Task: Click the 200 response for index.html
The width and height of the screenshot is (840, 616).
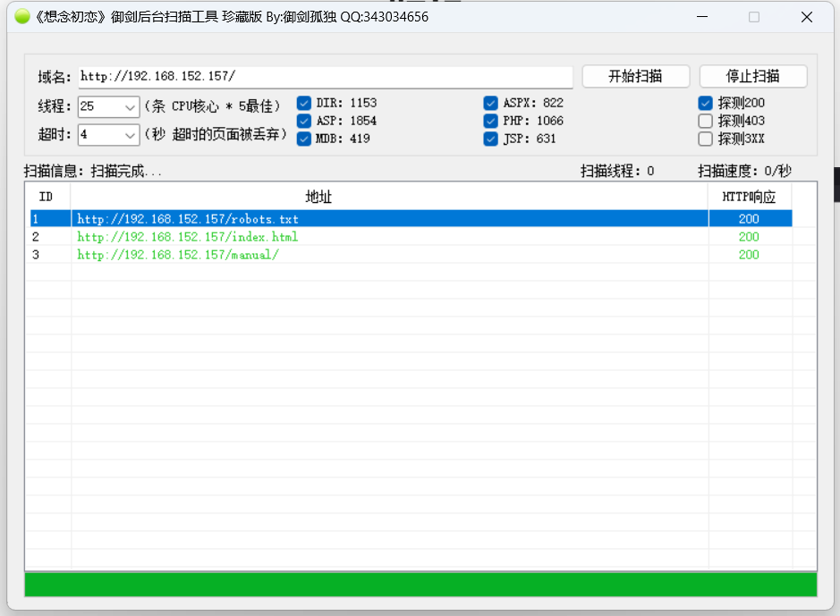Action: coord(749,237)
